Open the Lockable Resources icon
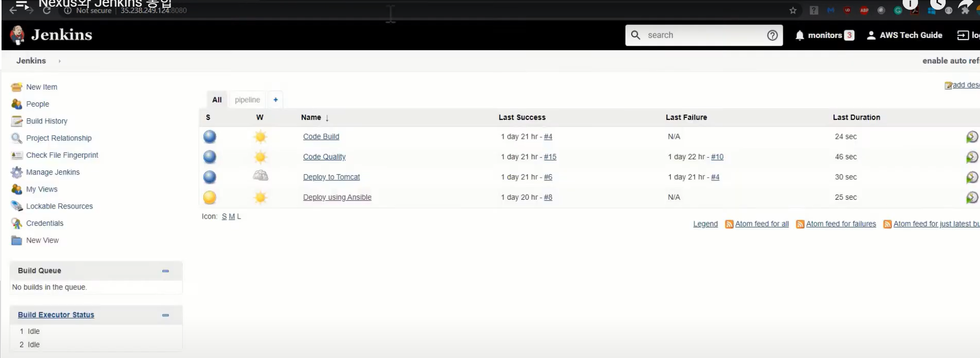Screen dimensions: 980x358 click(17, 206)
